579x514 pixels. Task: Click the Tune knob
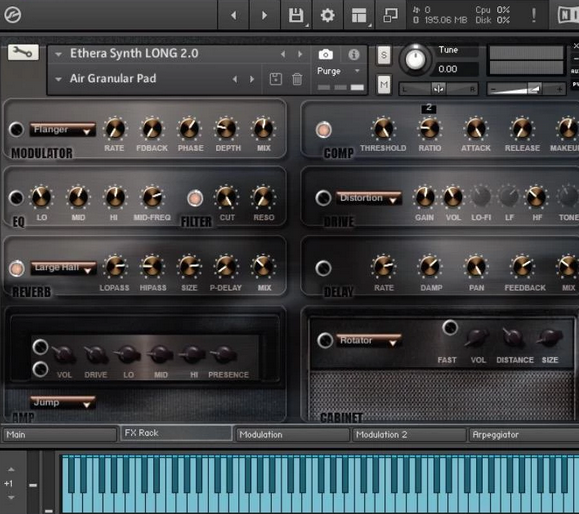coord(415,59)
